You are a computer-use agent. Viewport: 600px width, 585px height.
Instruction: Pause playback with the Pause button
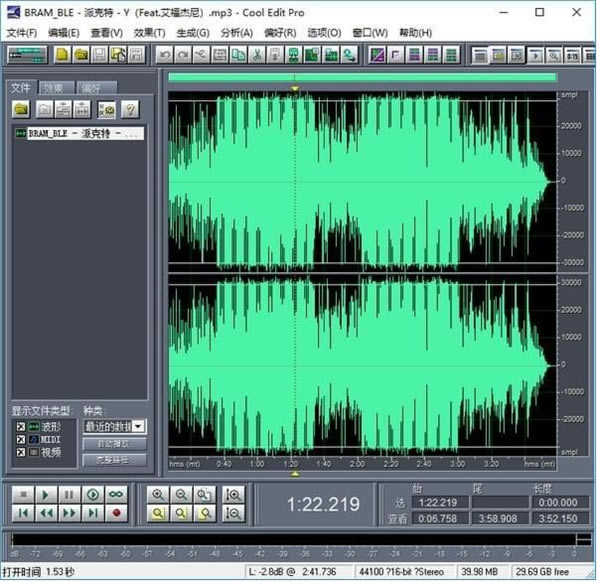coord(68,494)
